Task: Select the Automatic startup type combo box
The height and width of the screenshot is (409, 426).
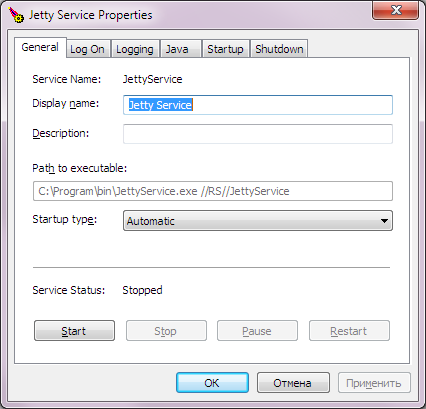Action: pyautogui.click(x=258, y=221)
